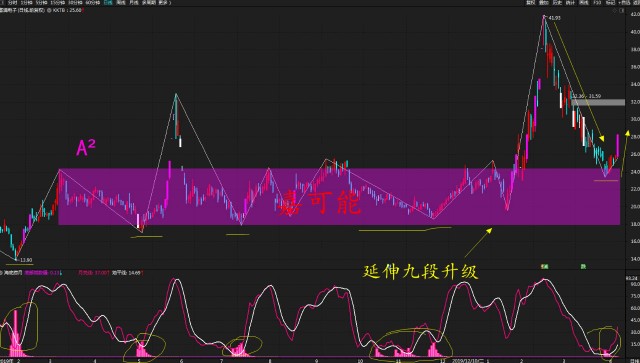Screen dimensions: 640x363
Task: Select the 5分钟 period tab
Action: [42, 2]
